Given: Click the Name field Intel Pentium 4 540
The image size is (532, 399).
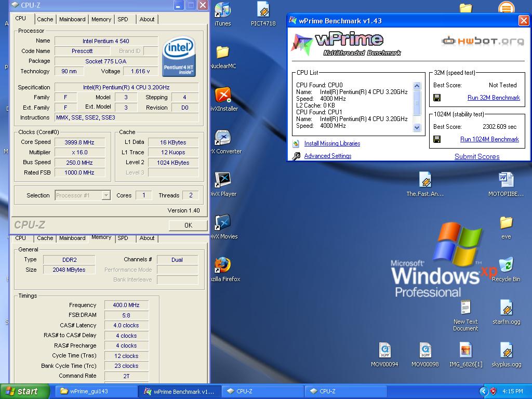Looking at the screenshot, I should 106,41.
